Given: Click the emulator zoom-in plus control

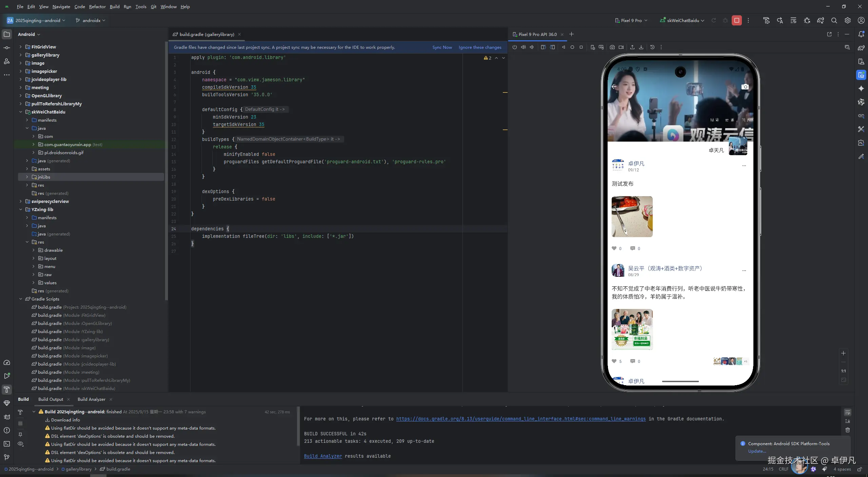Looking at the screenshot, I should coord(843,353).
